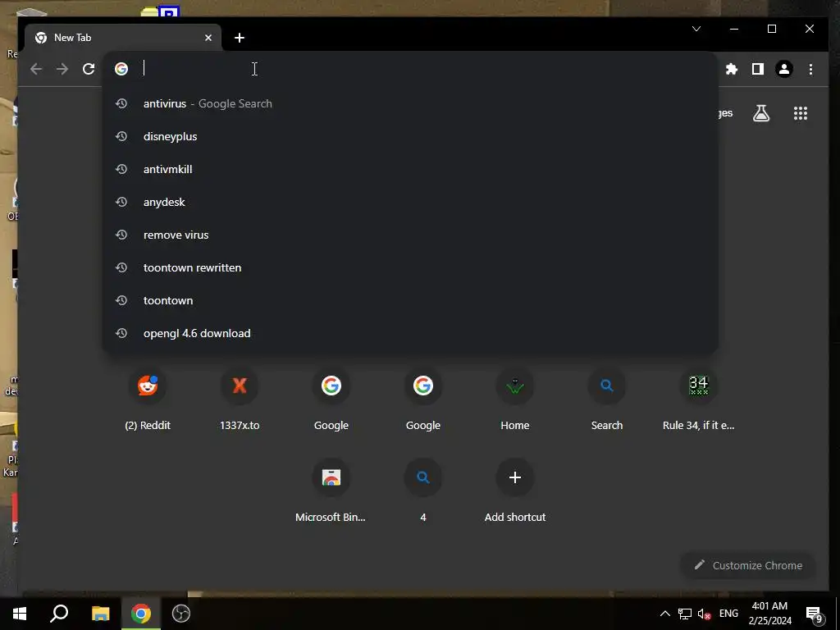Open the clock showing 4:01 AM
The height and width of the screenshot is (630, 840).
(769, 614)
